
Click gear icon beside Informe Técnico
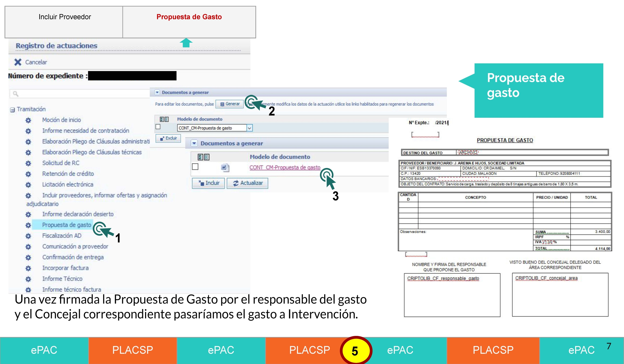(28, 279)
